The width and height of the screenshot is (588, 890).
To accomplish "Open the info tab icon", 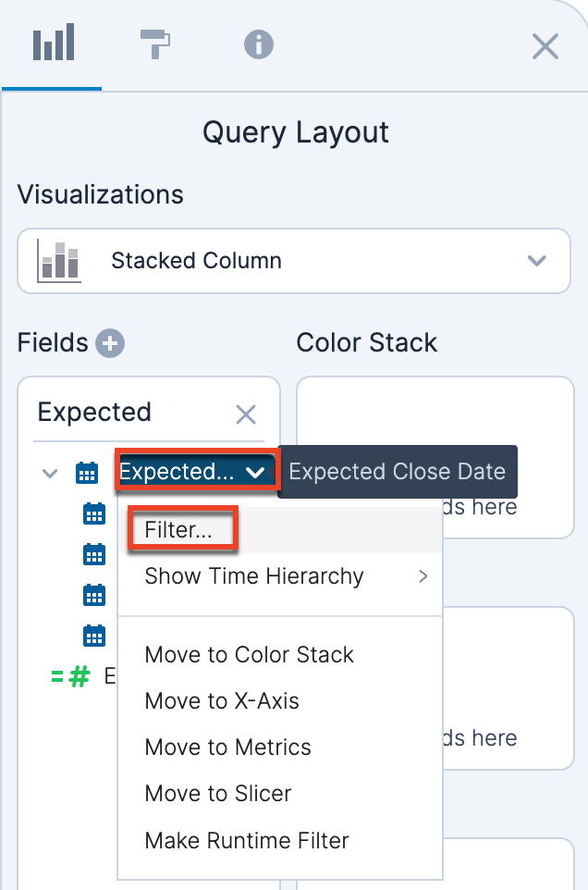I will (259, 43).
